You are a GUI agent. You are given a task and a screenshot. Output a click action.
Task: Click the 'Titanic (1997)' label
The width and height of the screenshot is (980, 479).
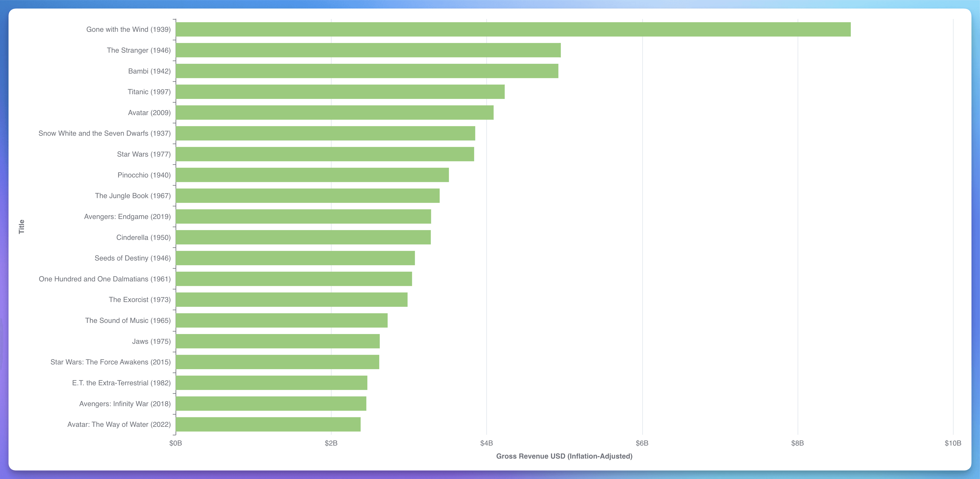(x=149, y=92)
